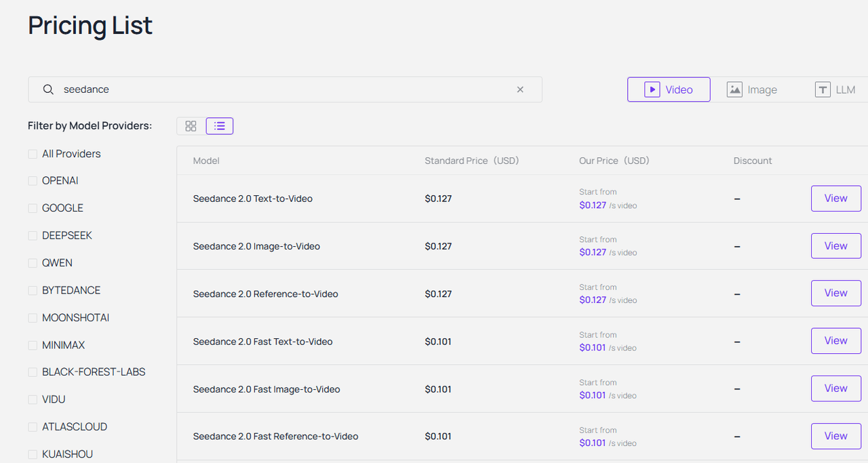868x463 pixels.
Task: View Seedance 2.0 Text-to-Video details
Action: [x=835, y=199]
